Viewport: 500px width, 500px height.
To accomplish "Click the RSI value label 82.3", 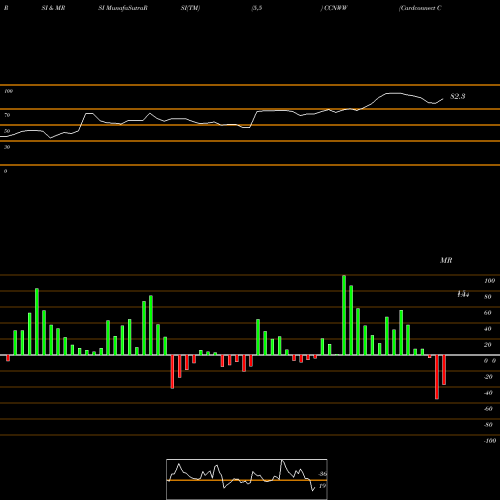I will (x=457, y=96).
